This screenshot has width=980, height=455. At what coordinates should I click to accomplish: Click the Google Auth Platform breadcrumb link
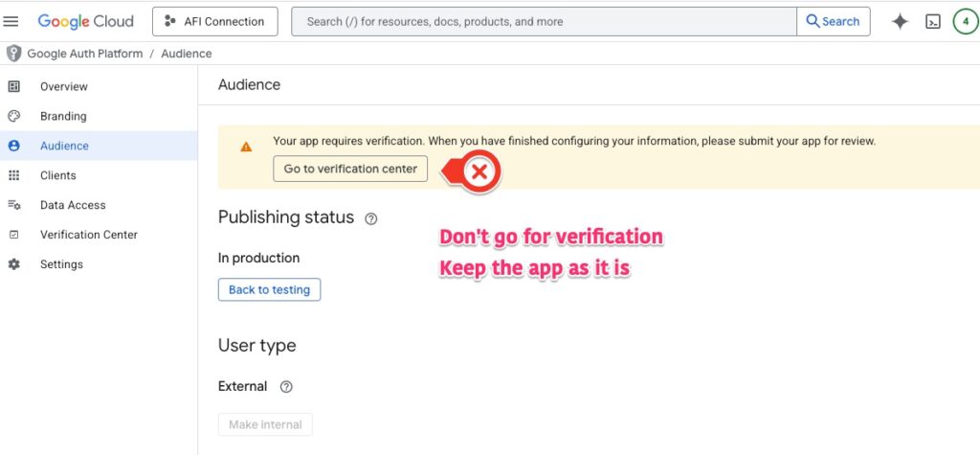click(84, 54)
